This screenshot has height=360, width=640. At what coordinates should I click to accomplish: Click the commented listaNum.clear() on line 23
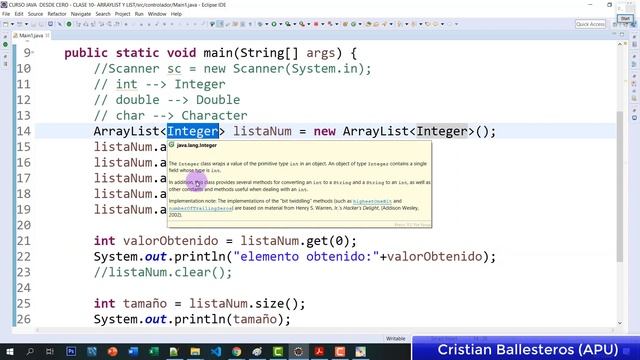point(163,272)
